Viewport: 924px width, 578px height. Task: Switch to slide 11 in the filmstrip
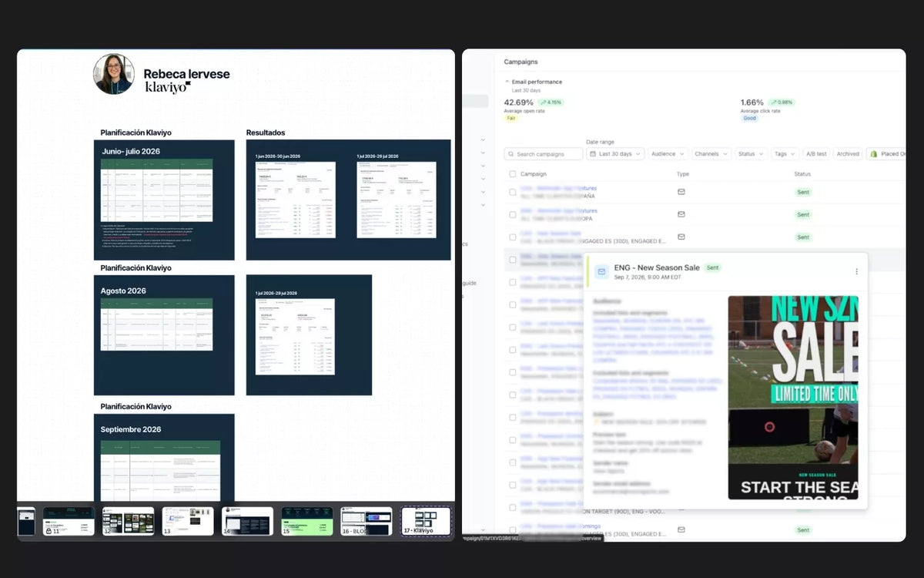pyautogui.click(x=69, y=522)
